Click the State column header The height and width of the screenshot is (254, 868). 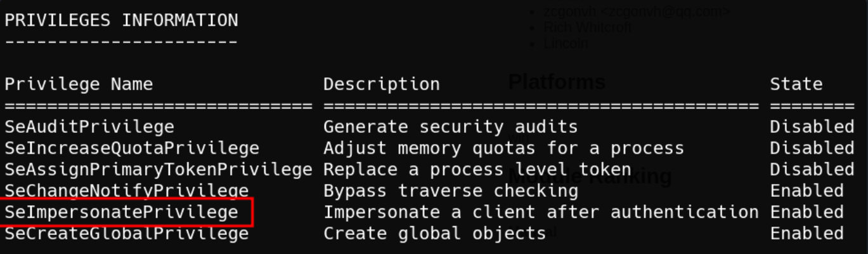pos(796,84)
